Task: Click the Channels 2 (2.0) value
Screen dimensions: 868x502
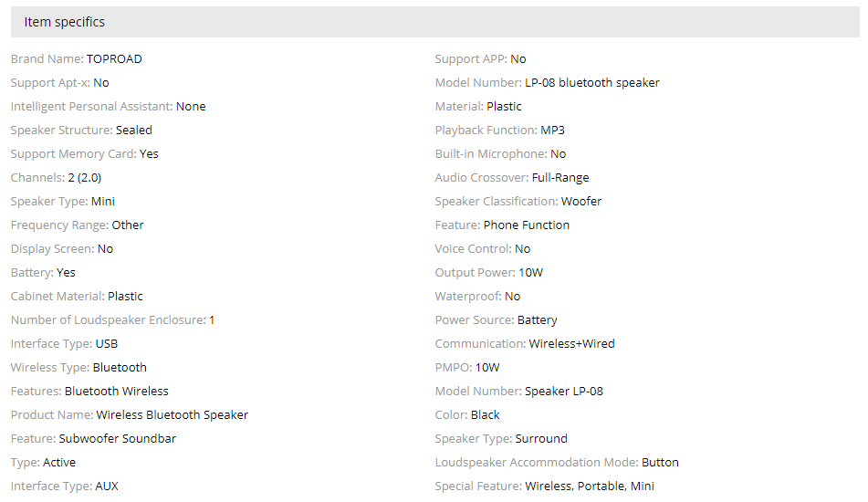Action: [86, 178]
